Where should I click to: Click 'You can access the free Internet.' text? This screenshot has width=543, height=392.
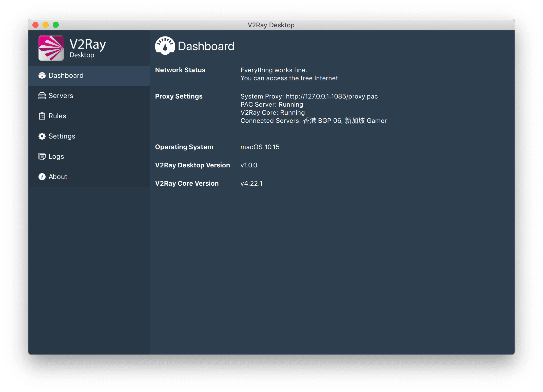[x=290, y=78]
